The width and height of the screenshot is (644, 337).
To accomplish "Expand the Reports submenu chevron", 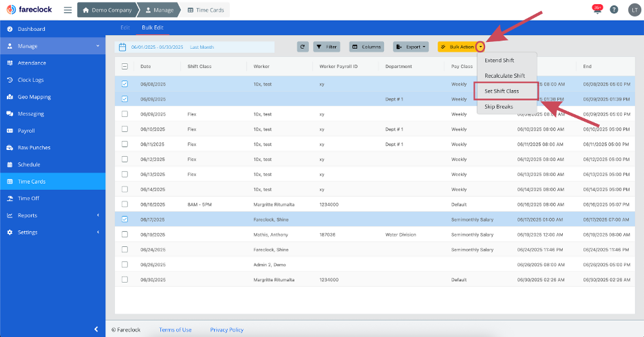I will (x=98, y=215).
